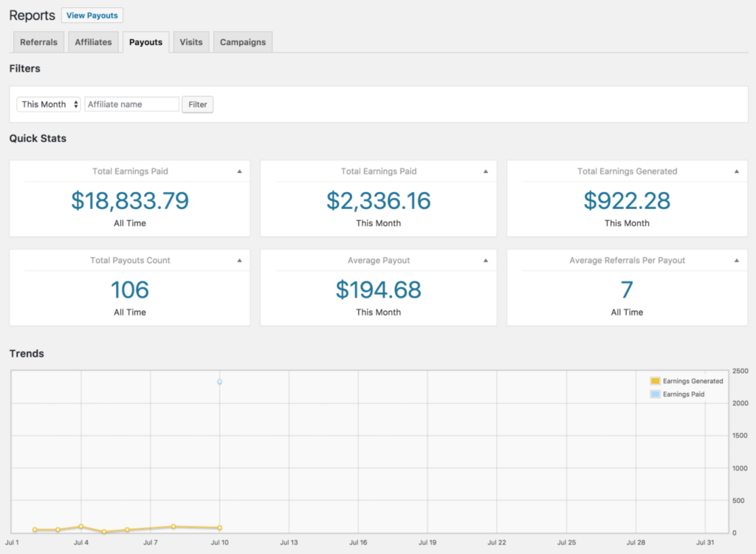Open the Visits tab

[x=191, y=42]
